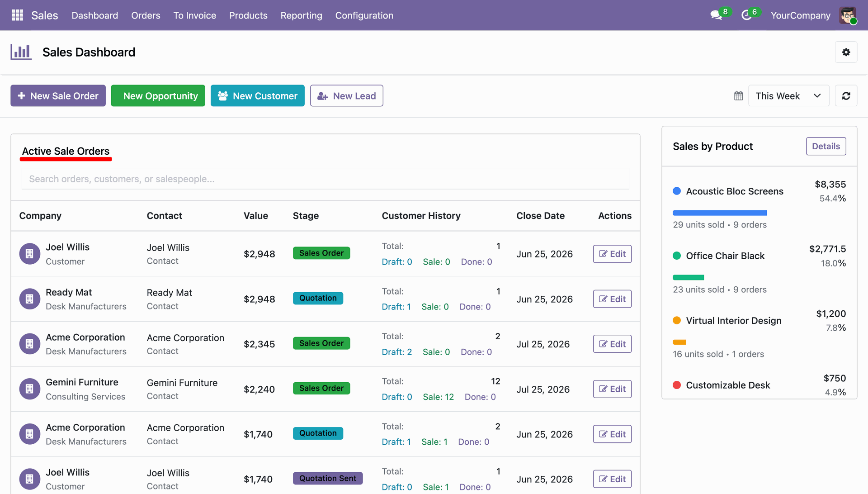Viewport: 868px width, 494px height.
Task: Click the search orders input field
Action: (325, 179)
